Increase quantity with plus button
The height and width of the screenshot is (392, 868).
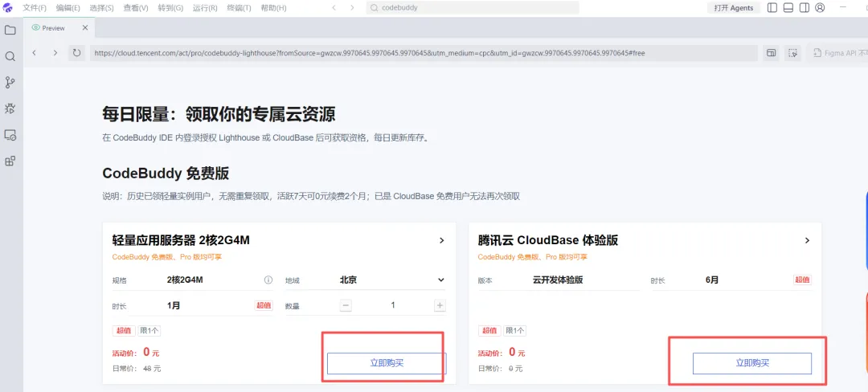(440, 305)
